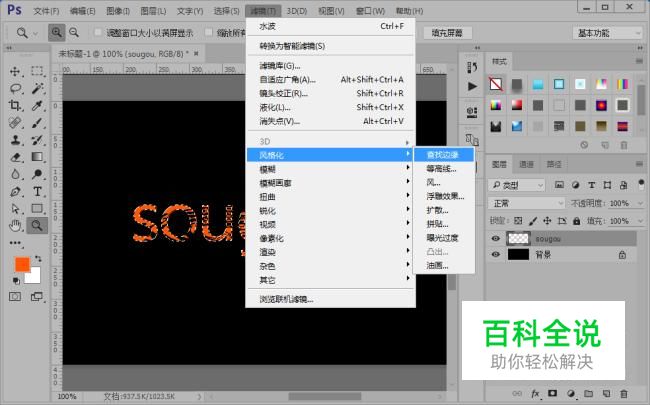Toggle pixel layer filter

559,185
